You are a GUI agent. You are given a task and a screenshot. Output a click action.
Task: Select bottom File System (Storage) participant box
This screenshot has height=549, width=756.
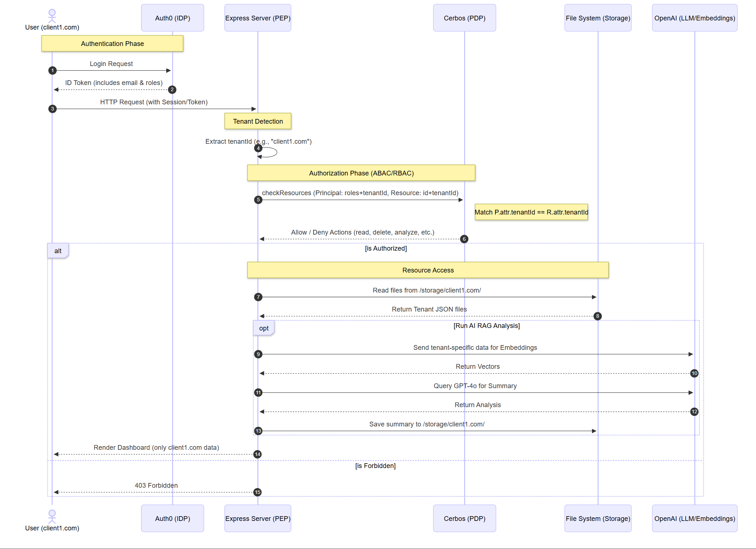point(598,518)
